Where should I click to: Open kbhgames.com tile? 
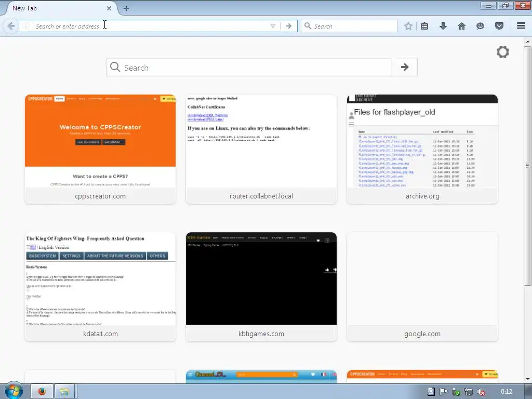(261, 287)
